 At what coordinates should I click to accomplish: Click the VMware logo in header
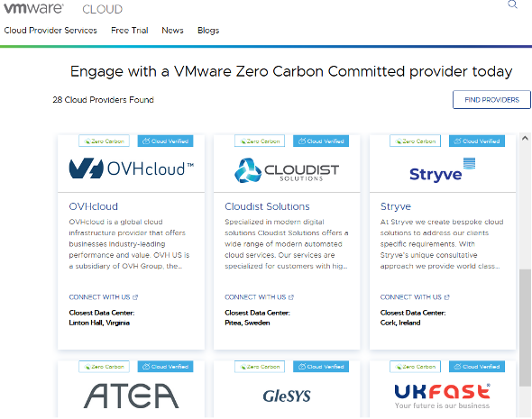point(33,8)
